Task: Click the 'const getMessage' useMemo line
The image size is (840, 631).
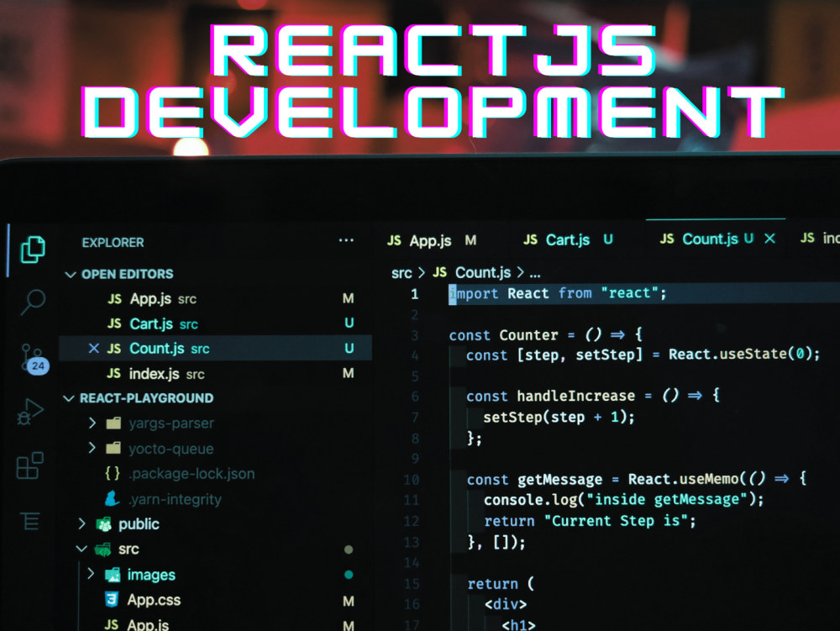Action: click(637, 479)
